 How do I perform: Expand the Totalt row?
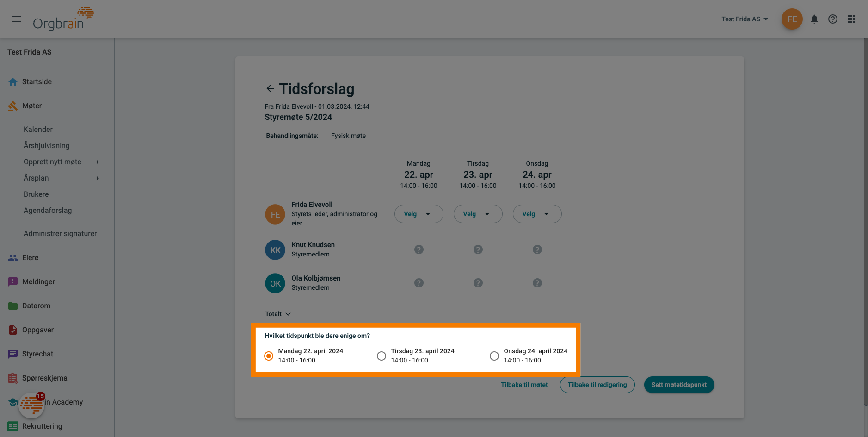pyautogui.click(x=278, y=314)
